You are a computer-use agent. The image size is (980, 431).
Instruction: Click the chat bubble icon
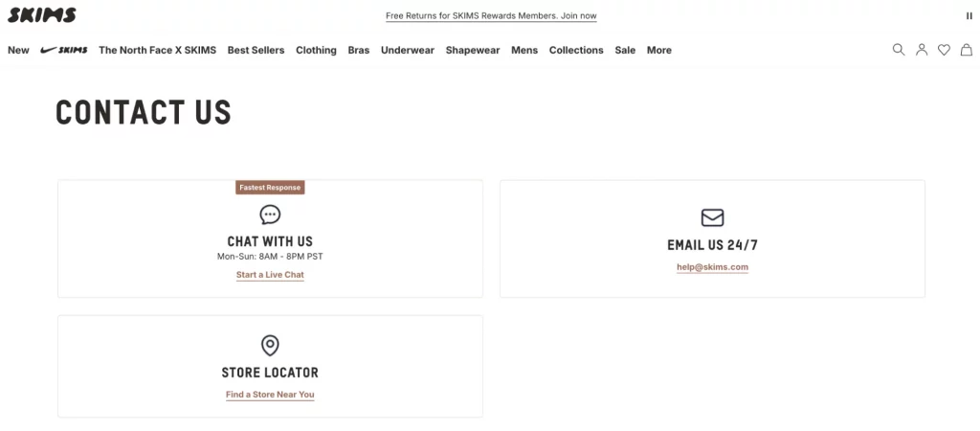270,215
